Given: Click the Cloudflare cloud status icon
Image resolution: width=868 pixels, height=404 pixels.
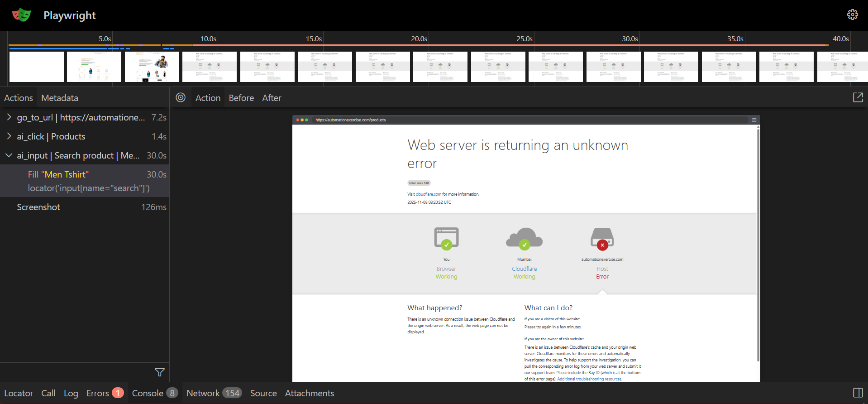Looking at the screenshot, I should [x=524, y=238].
